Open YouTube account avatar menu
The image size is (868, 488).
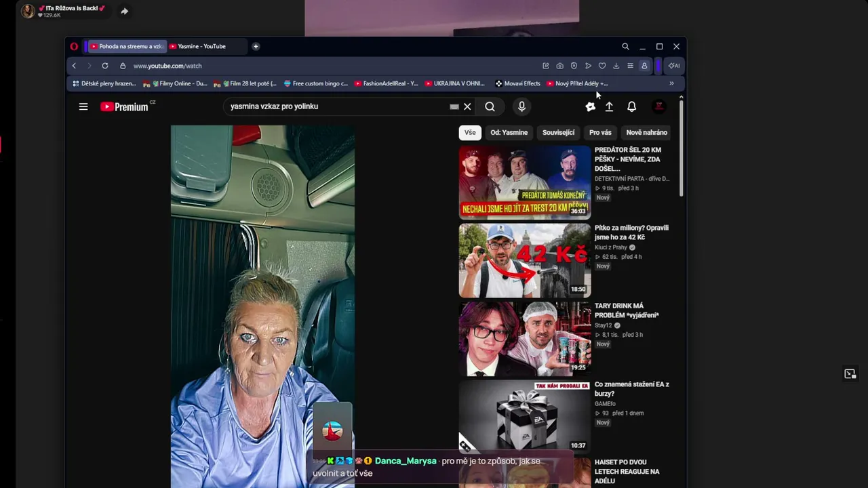658,106
